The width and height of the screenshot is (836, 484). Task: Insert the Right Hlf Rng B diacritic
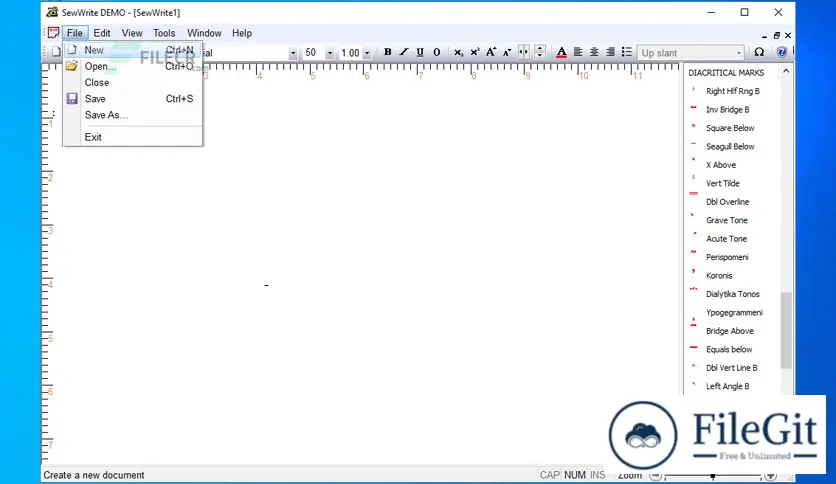(732, 91)
